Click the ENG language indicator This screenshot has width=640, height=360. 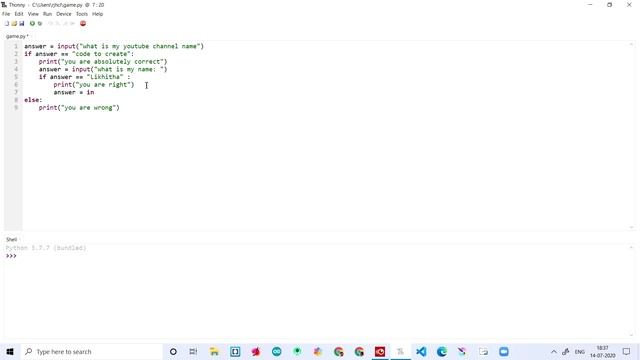click(x=580, y=351)
